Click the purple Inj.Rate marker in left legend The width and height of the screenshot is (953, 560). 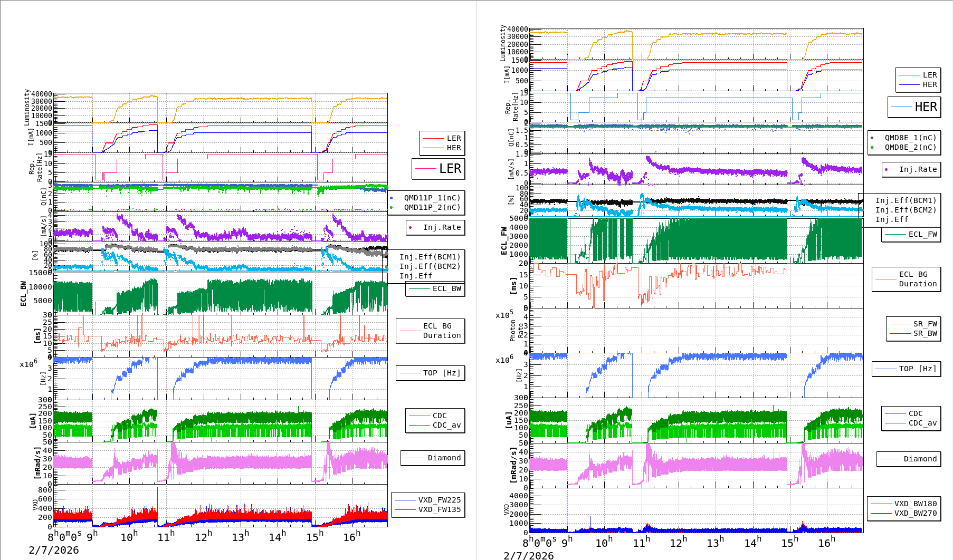(x=411, y=227)
